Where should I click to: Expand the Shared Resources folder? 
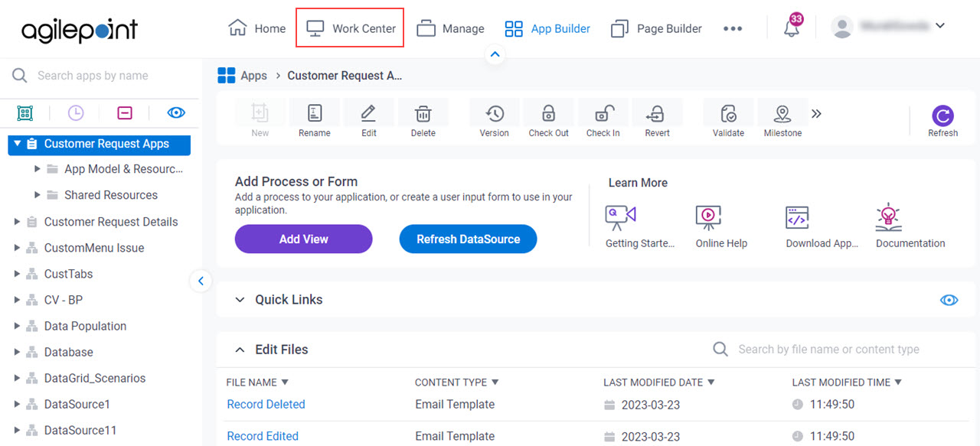pyautogui.click(x=38, y=195)
